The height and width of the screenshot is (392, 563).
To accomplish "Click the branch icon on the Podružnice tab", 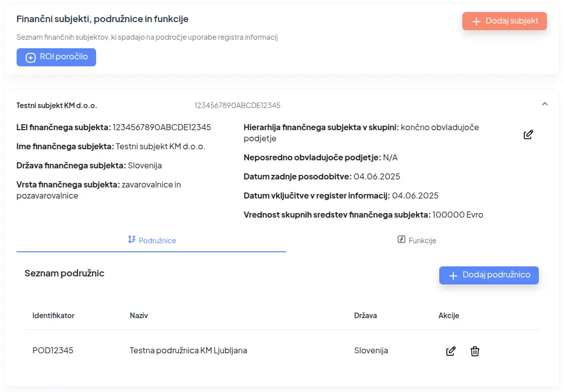I will pyautogui.click(x=132, y=240).
